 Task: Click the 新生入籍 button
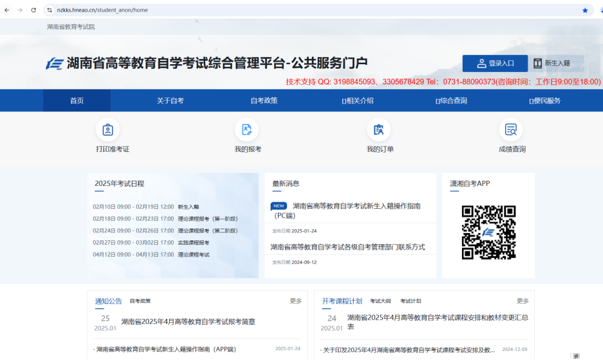point(551,64)
